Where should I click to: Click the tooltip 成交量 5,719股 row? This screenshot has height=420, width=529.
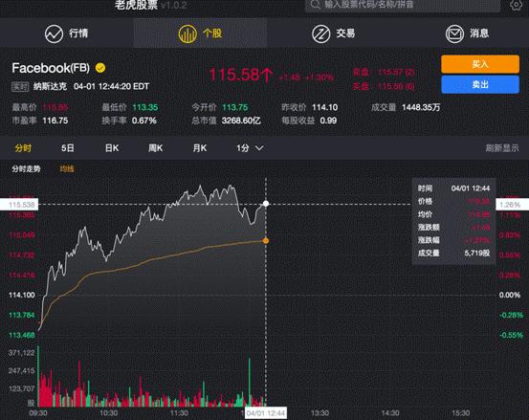pyautogui.click(x=453, y=253)
